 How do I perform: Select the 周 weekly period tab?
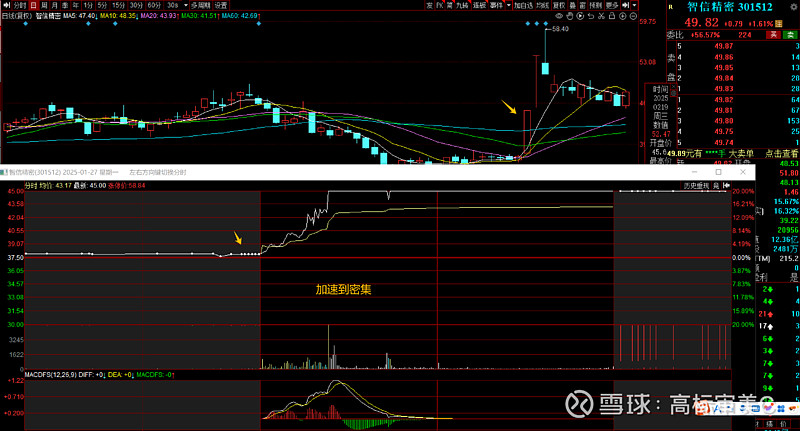tap(44, 5)
